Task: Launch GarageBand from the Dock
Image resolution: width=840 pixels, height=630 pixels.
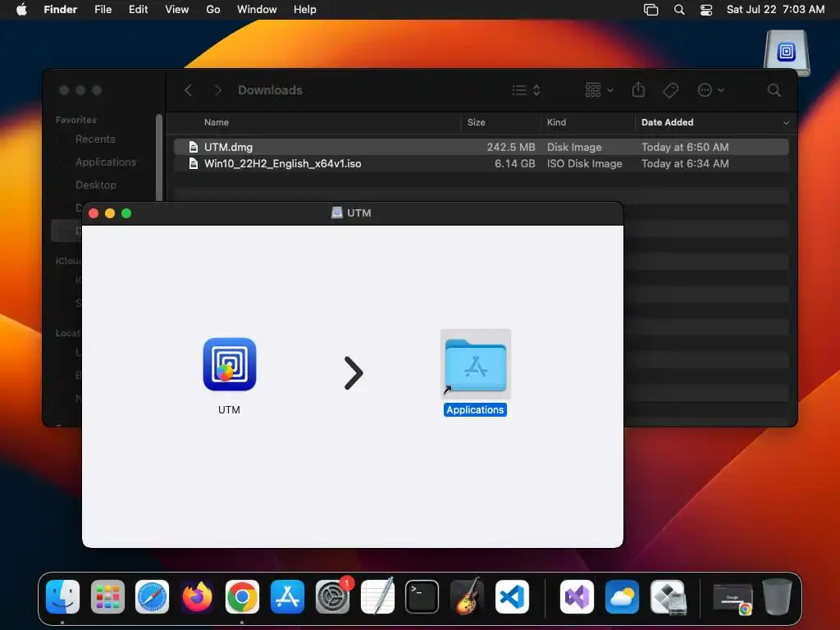Action: (x=467, y=597)
